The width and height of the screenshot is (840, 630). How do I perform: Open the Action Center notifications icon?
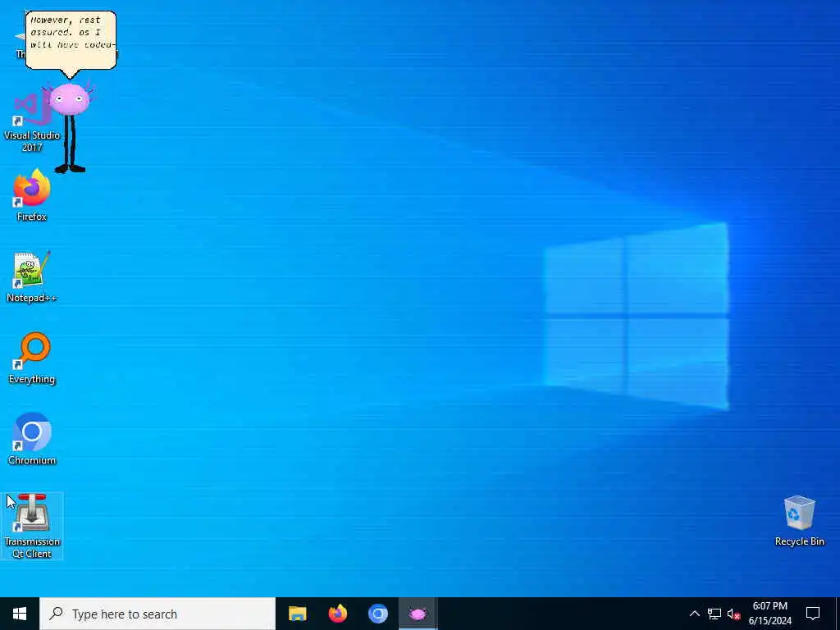pos(813,614)
